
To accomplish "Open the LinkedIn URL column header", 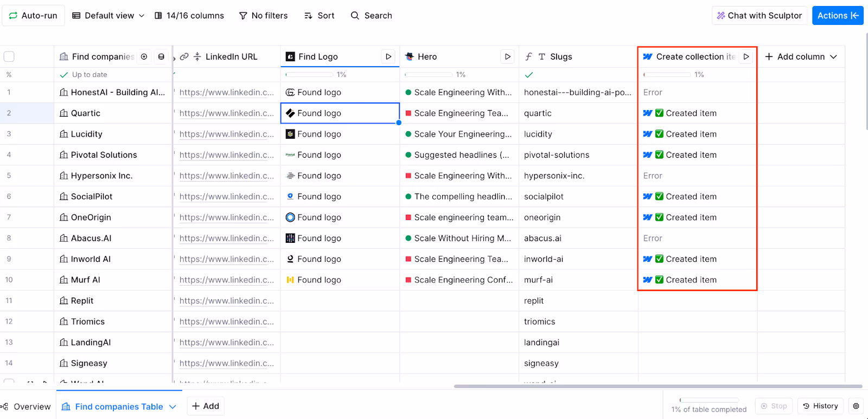I will point(231,56).
